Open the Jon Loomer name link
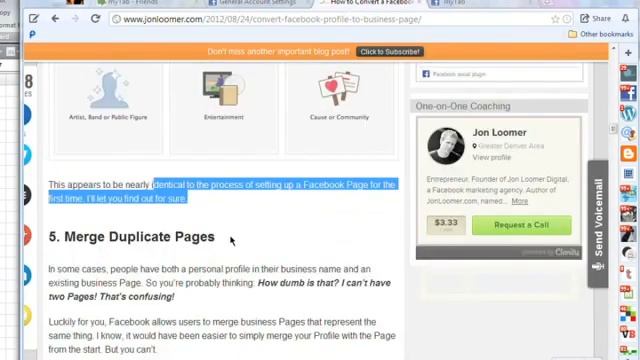 (x=500, y=133)
